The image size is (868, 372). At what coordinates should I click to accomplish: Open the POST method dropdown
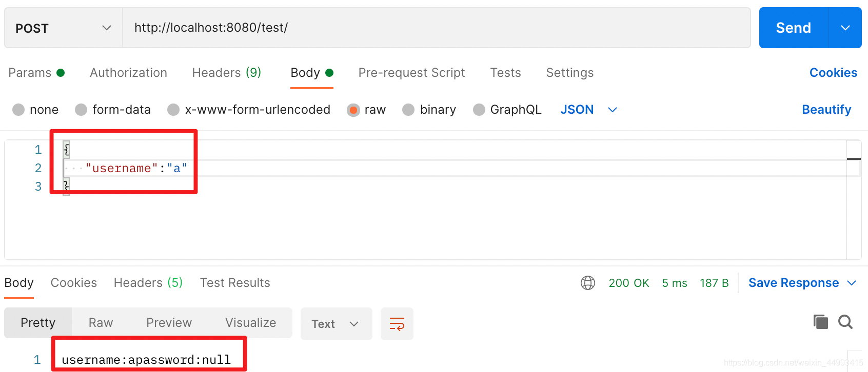tap(64, 28)
